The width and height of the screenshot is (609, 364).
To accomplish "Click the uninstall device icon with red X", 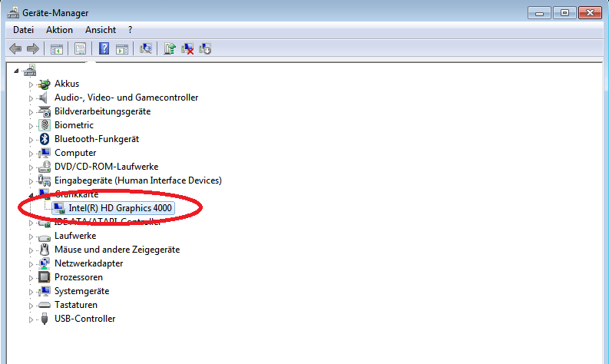I will point(187,49).
